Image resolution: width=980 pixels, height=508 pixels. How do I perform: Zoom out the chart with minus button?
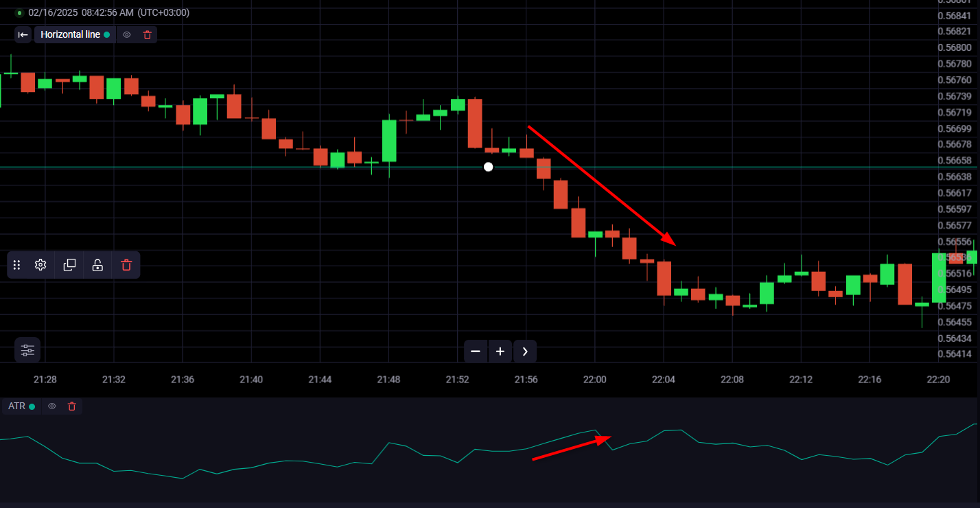point(476,351)
